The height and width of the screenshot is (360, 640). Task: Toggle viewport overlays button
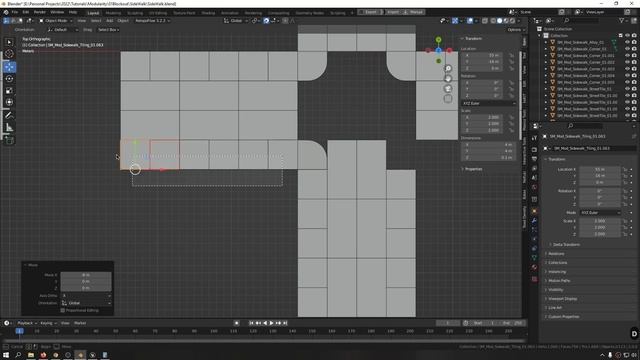470,20
